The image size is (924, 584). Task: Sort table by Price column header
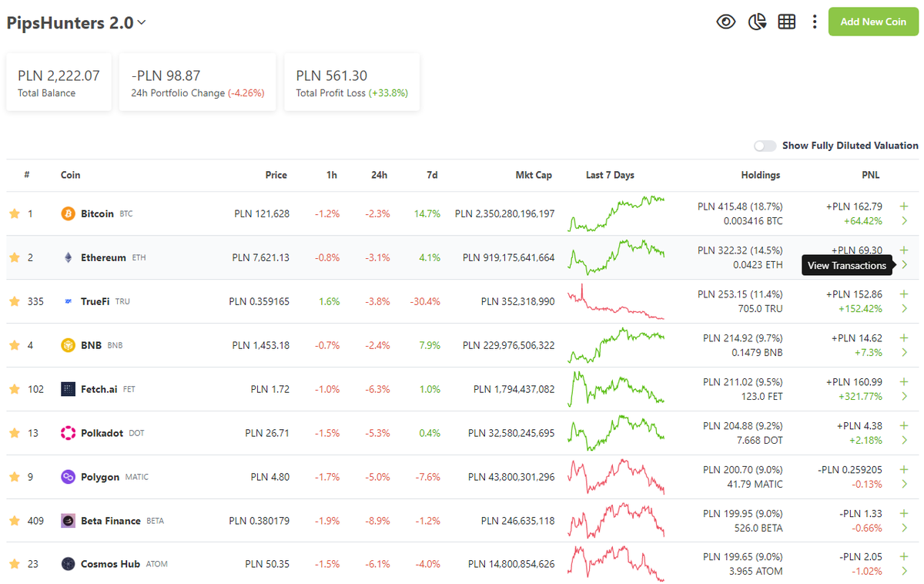(x=276, y=175)
